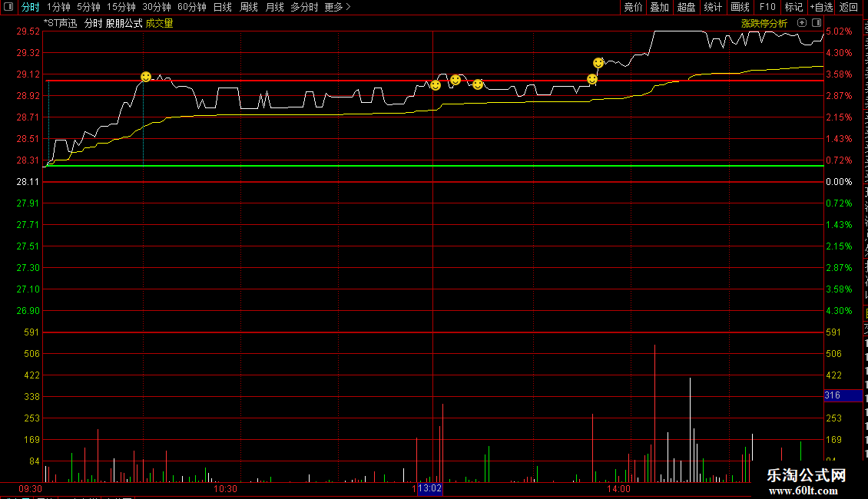
Task: Switch to the 1分钟 period tab
Action: [58, 7]
